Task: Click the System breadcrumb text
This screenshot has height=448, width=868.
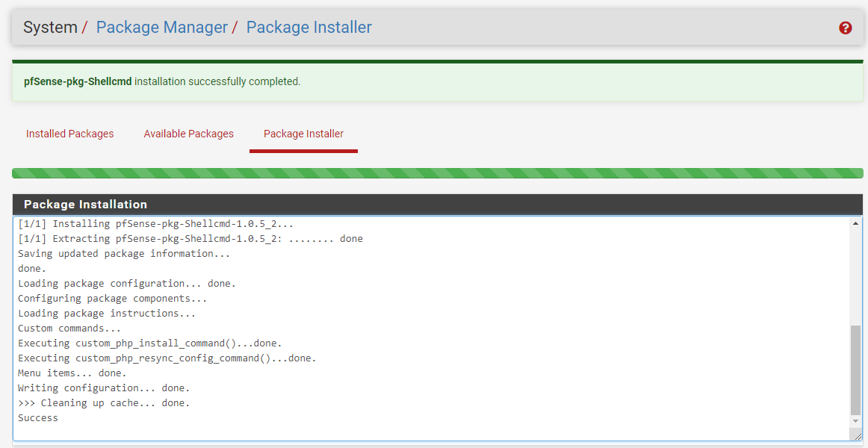Action: 50,28
